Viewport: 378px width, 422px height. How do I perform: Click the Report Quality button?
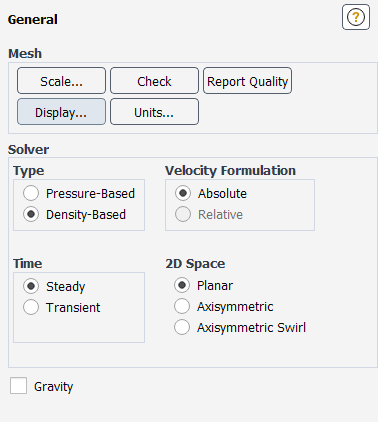(x=247, y=81)
